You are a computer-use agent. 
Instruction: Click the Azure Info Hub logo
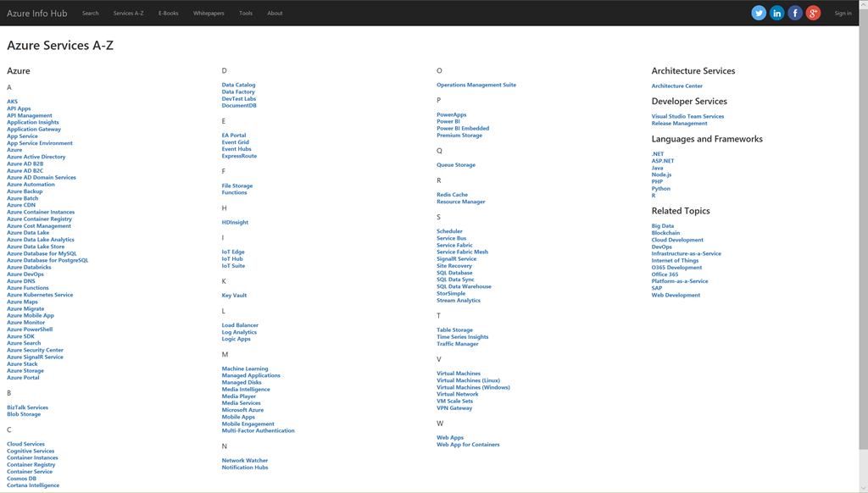pos(37,14)
